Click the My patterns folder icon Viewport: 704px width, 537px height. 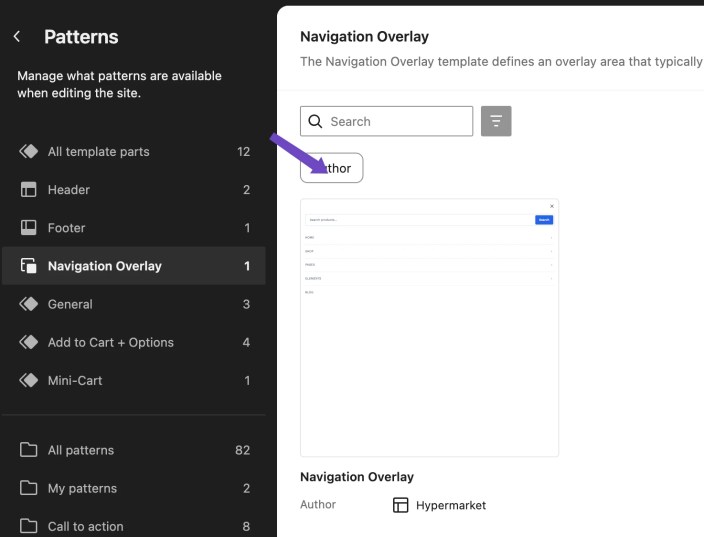(28, 488)
